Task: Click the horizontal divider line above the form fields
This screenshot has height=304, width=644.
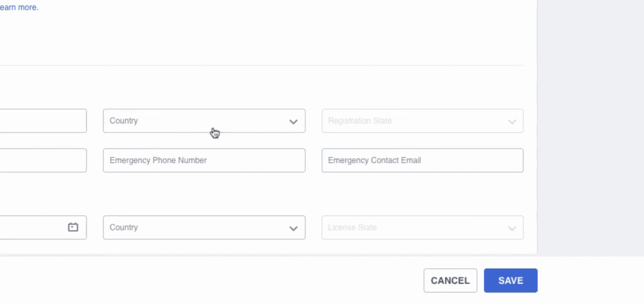Action: [x=262, y=65]
